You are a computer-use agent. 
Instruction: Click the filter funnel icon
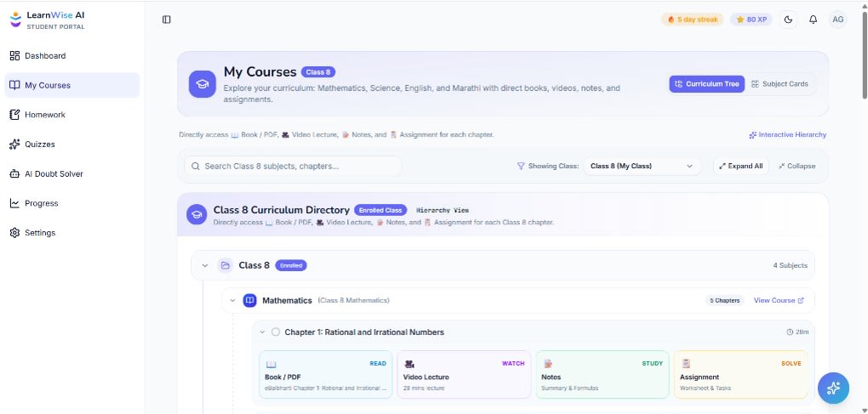click(x=520, y=166)
